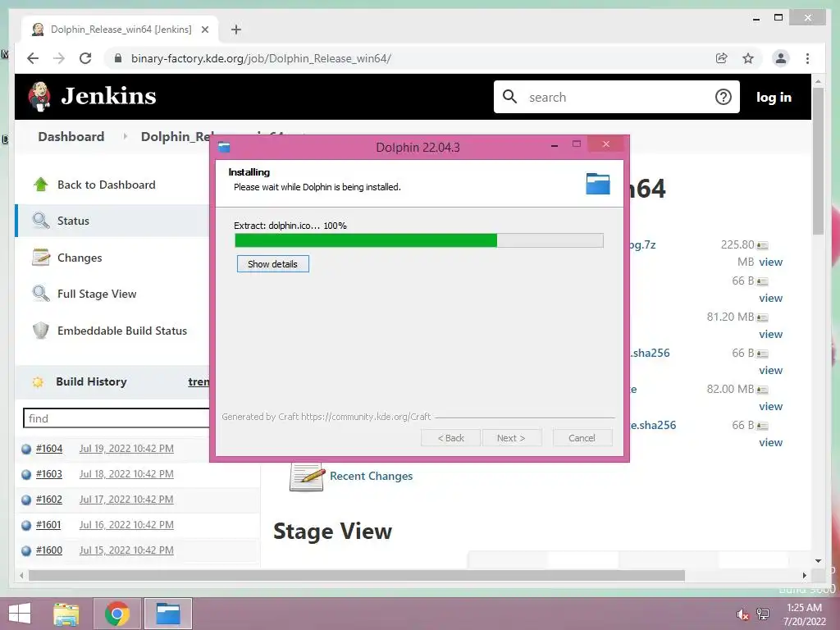The height and width of the screenshot is (630, 840).
Task: Click the Dolphin folder icon in installer header
Action: click(x=598, y=184)
